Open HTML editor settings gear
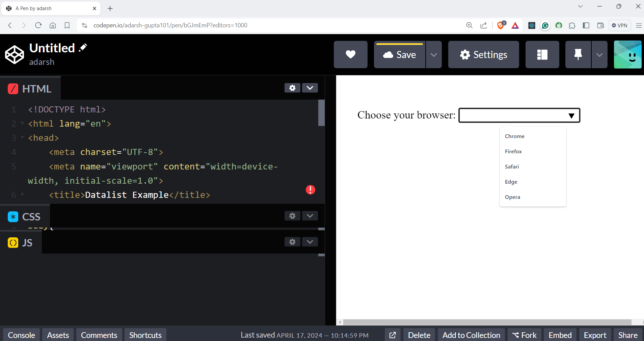 click(292, 88)
